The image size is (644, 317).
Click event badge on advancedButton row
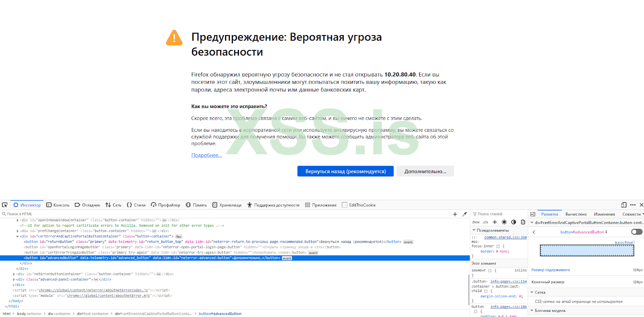coord(287,258)
